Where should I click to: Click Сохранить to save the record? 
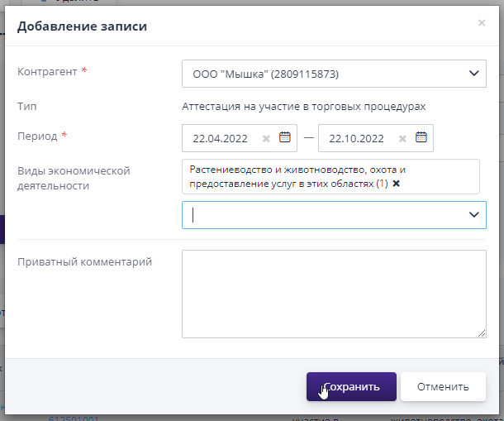pos(351,386)
